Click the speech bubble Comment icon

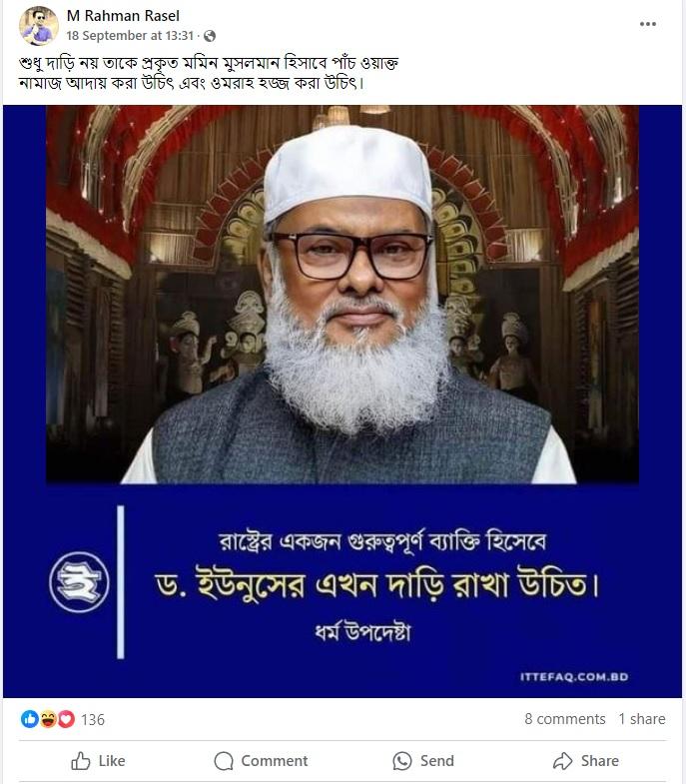pyautogui.click(x=224, y=761)
